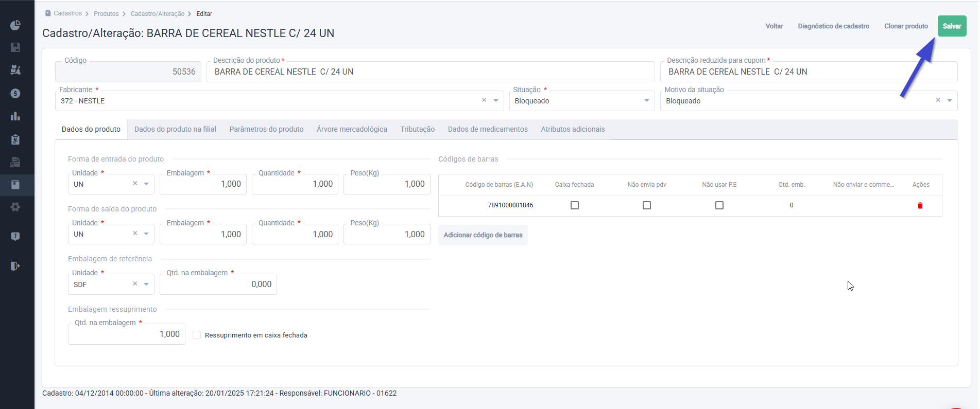
Task: Click the Descrição do produto input field
Action: click(431, 72)
